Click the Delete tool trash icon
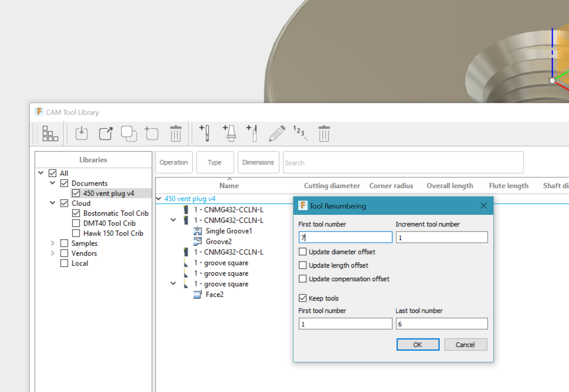This screenshot has height=392, width=569. coord(324,134)
